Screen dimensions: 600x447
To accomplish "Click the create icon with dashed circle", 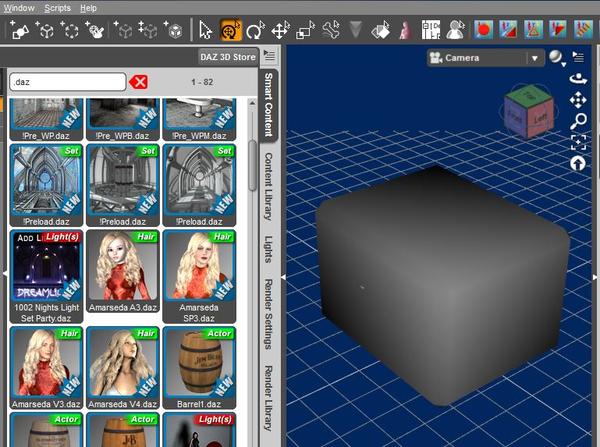I will tap(70, 30).
